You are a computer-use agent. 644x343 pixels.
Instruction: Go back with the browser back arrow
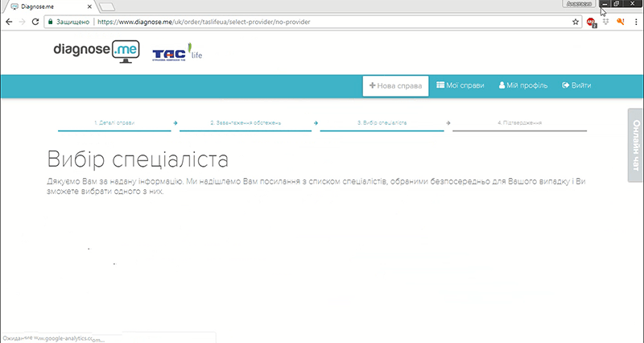(x=9, y=22)
